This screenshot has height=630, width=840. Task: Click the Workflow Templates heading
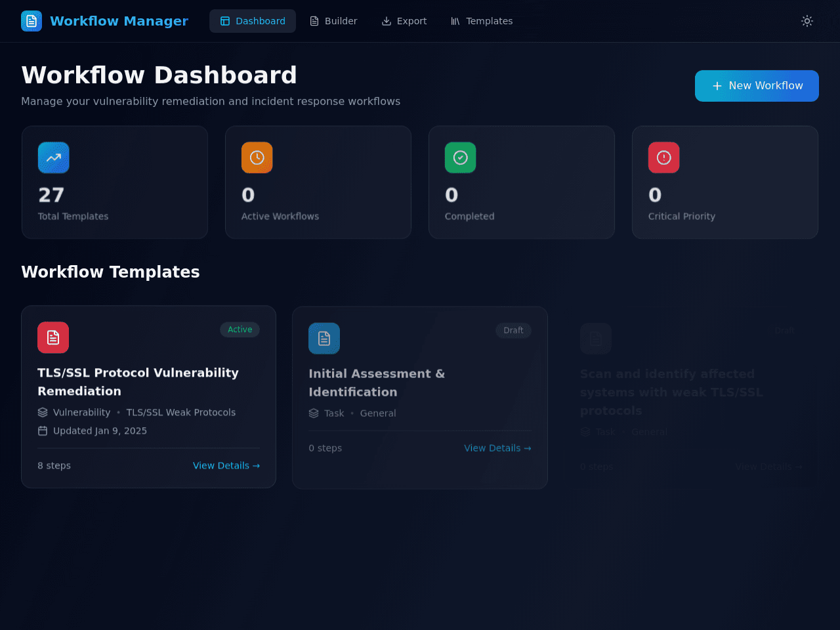(110, 272)
